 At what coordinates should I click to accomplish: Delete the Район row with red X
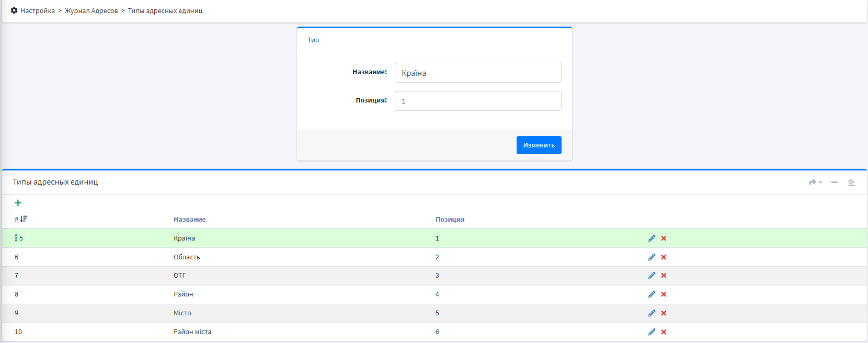coord(664,294)
